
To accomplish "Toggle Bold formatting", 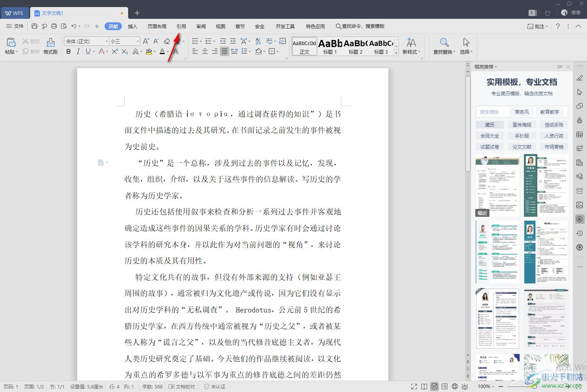I will point(69,51).
